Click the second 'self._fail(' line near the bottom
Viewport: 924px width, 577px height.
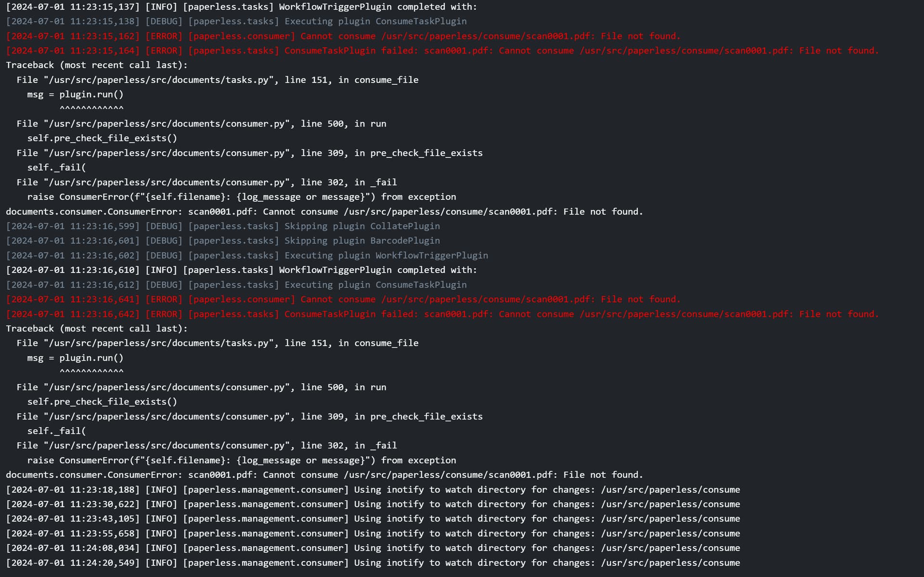pos(57,431)
